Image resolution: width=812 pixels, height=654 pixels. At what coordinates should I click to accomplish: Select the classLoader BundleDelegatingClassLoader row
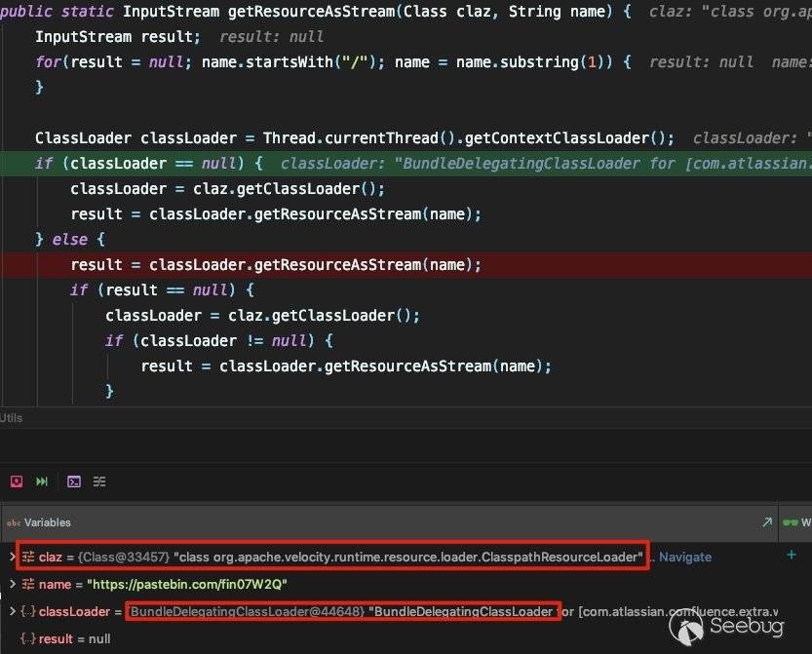click(x=388, y=611)
